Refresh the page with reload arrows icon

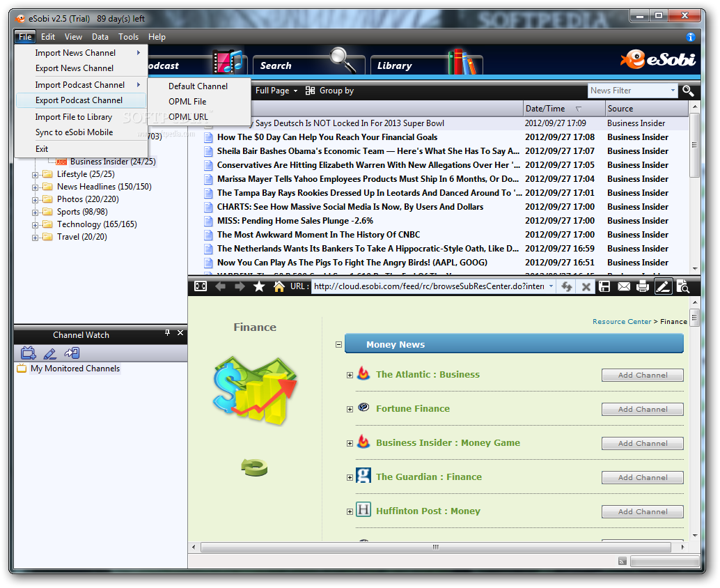(567, 286)
